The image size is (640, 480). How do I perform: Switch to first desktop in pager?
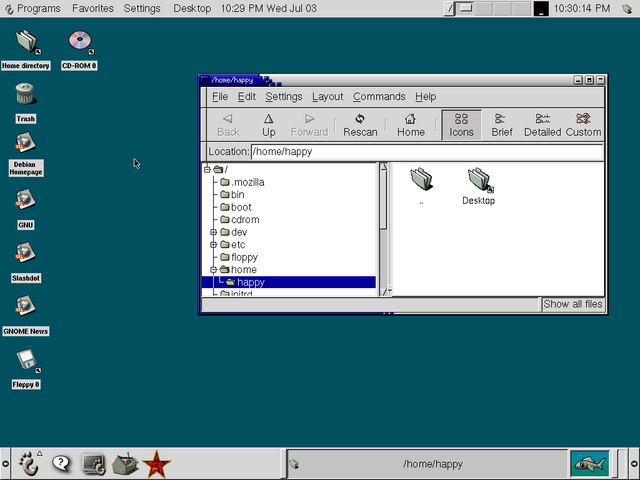click(465, 8)
